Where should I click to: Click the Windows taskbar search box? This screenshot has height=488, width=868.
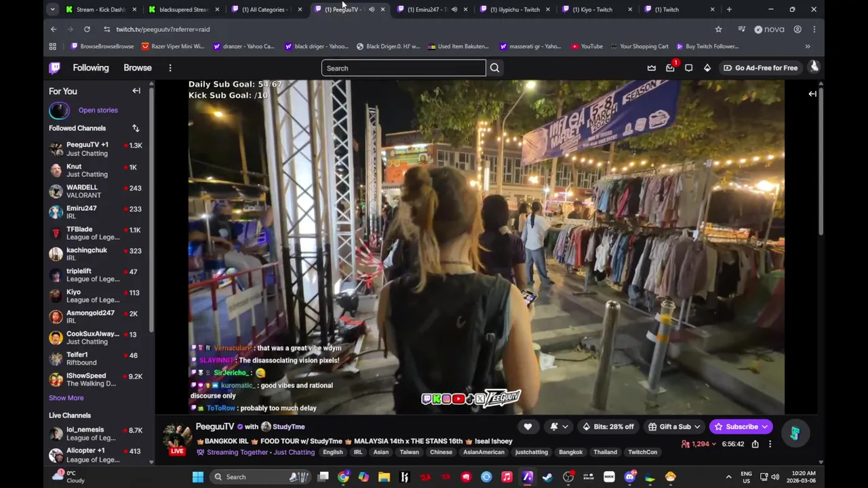tap(260, 476)
